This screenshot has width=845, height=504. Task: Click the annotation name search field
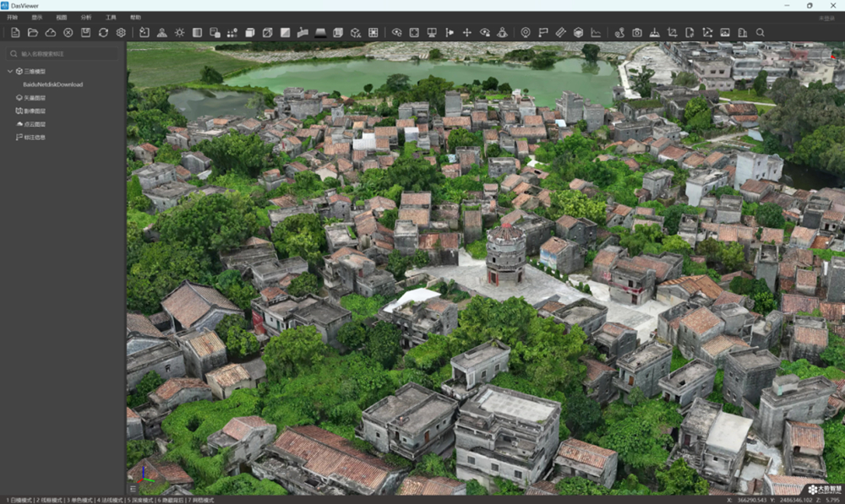(63, 54)
